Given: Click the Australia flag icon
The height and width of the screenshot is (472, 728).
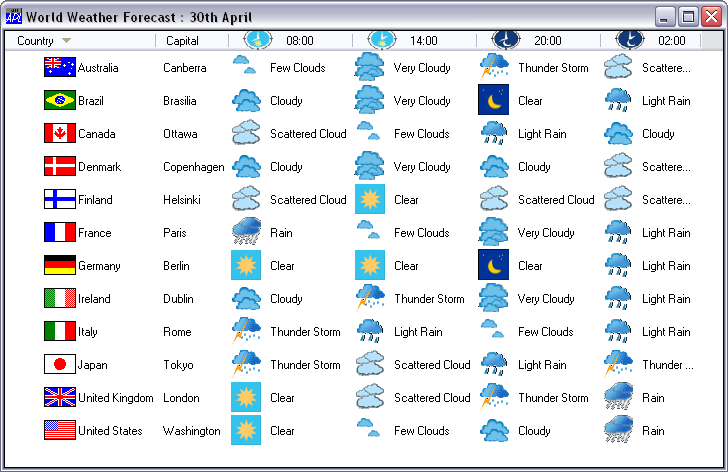Looking at the screenshot, I should point(60,67).
